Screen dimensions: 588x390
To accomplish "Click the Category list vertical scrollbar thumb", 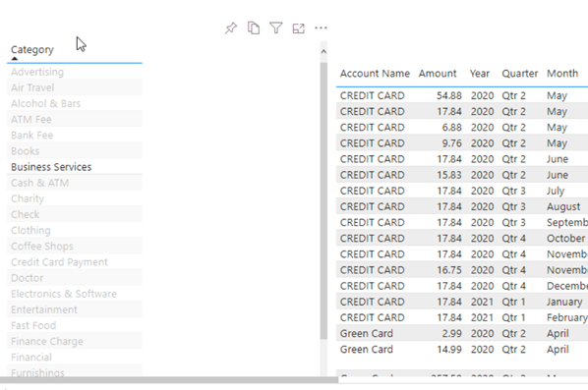I will [323, 201].
